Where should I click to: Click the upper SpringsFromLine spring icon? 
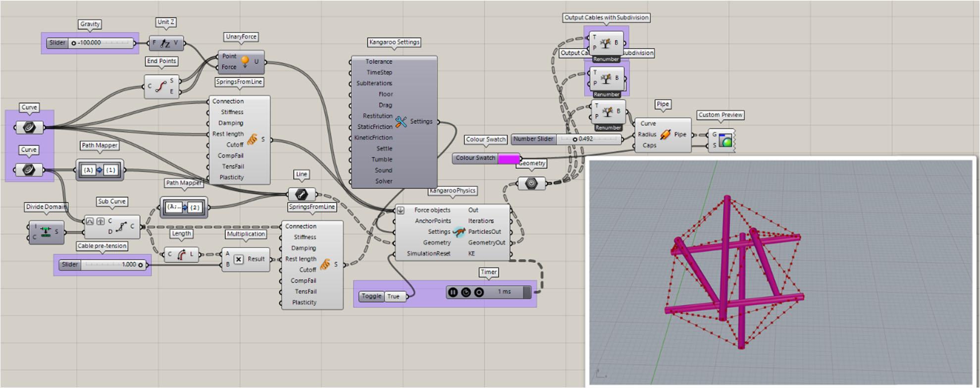click(252, 139)
